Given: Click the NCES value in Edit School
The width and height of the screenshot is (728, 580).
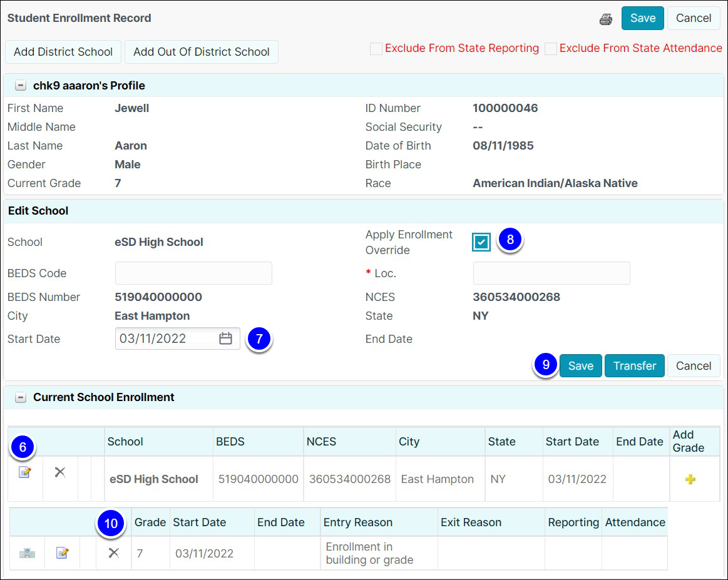Looking at the screenshot, I should pyautogui.click(x=516, y=297).
